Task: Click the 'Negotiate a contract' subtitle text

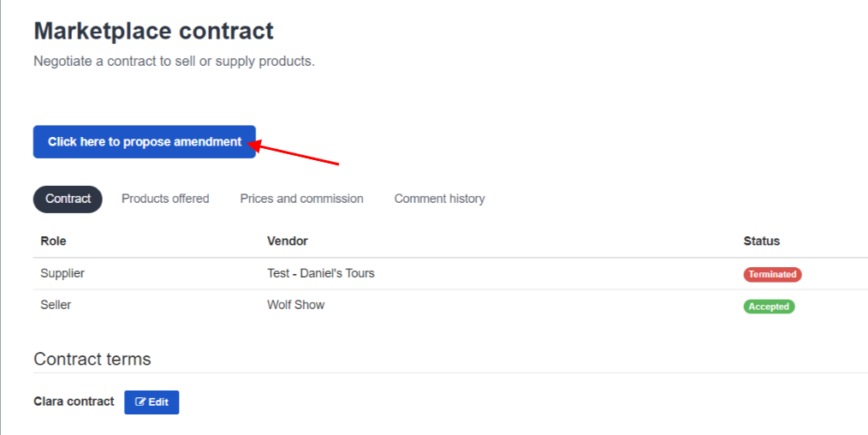Action: pyautogui.click(x=175, y=62)
